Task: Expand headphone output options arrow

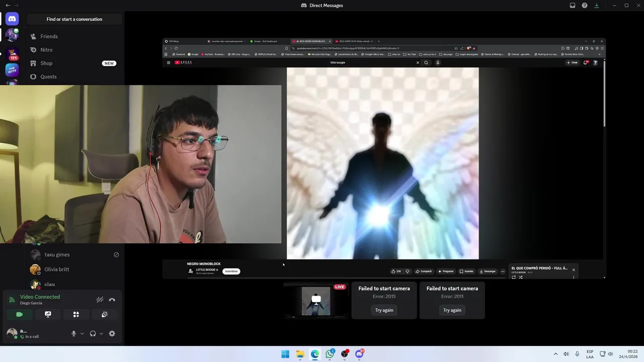Action: click(101, 333)
